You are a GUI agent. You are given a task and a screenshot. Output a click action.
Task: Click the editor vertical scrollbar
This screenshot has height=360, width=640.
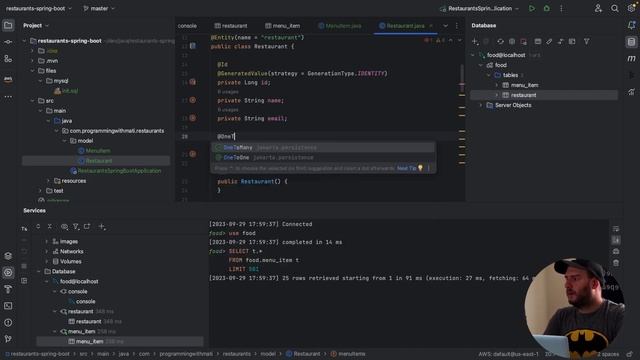462,78
